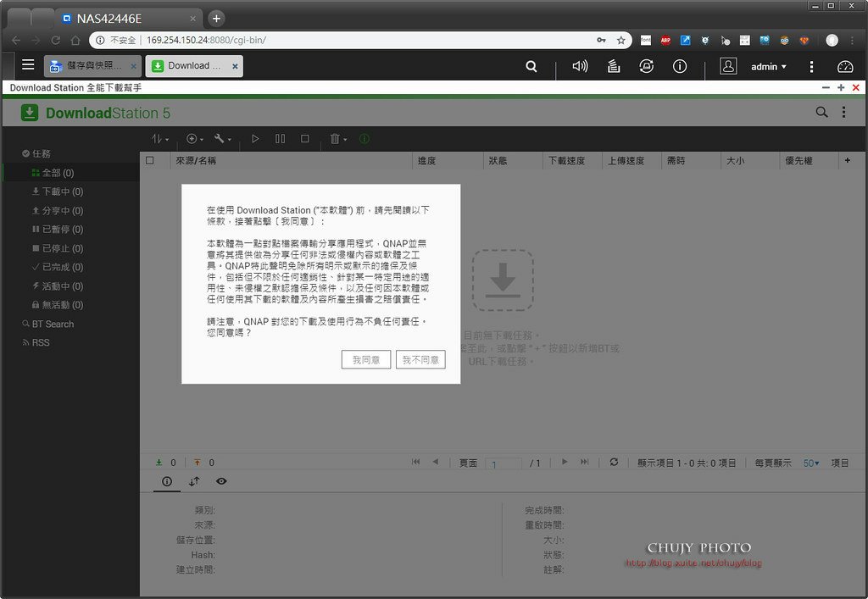868x599 pixels.
Task: Open the QTS main menu hamburger icon
Action: pos(28,65)
